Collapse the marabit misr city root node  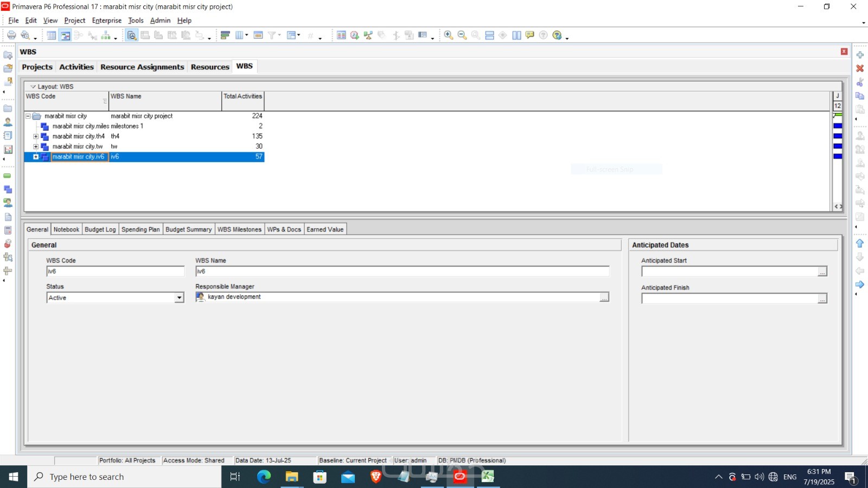tap(28, 116)
